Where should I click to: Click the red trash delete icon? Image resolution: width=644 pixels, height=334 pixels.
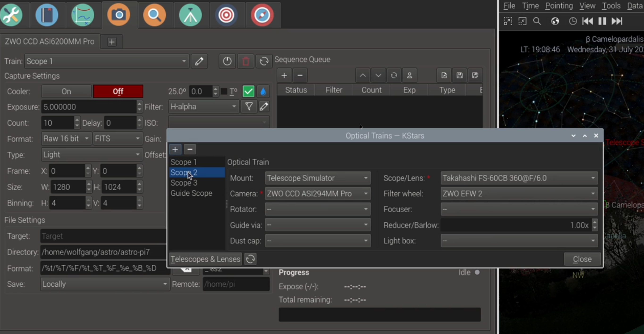246,61
